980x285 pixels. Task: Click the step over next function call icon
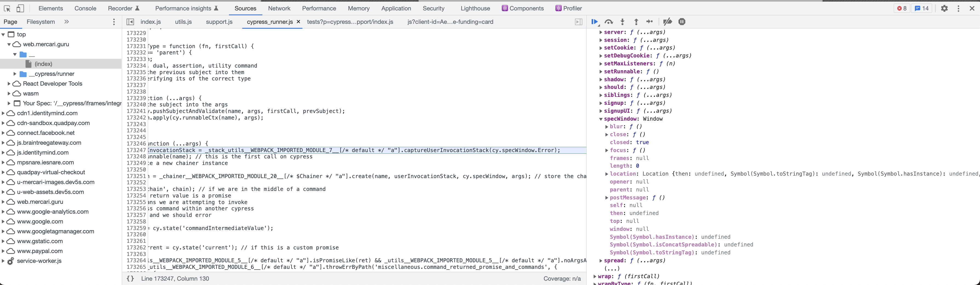(608, 22)
